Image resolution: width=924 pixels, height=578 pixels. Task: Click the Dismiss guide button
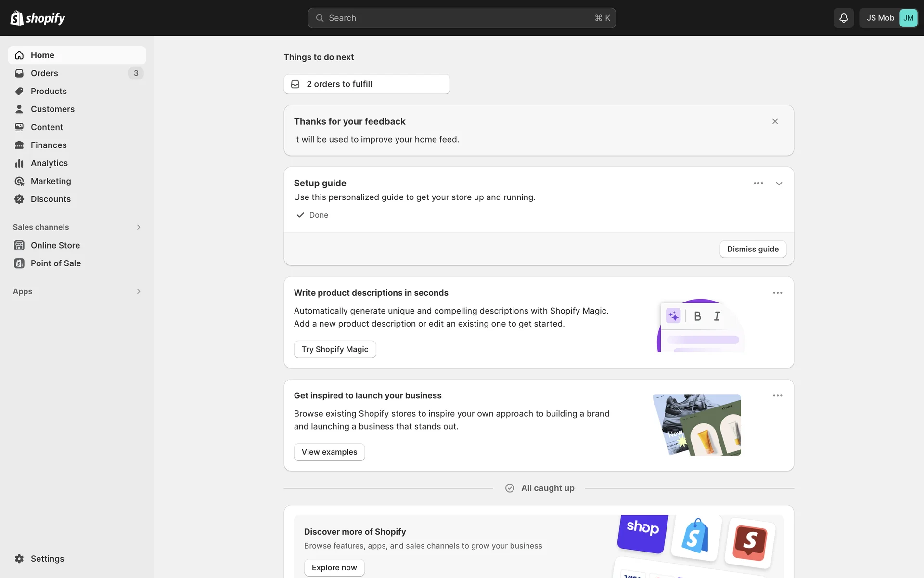(x=753, y=249)
